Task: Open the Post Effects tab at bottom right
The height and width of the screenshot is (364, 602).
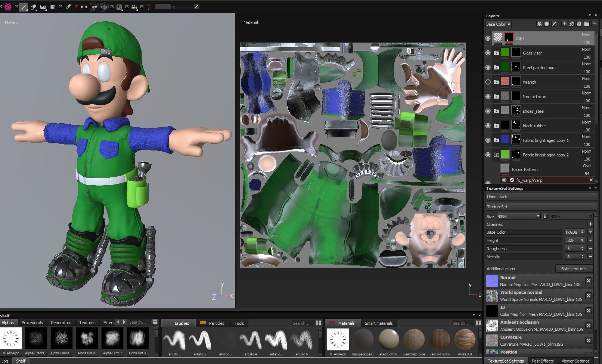Action: (543, 361)
